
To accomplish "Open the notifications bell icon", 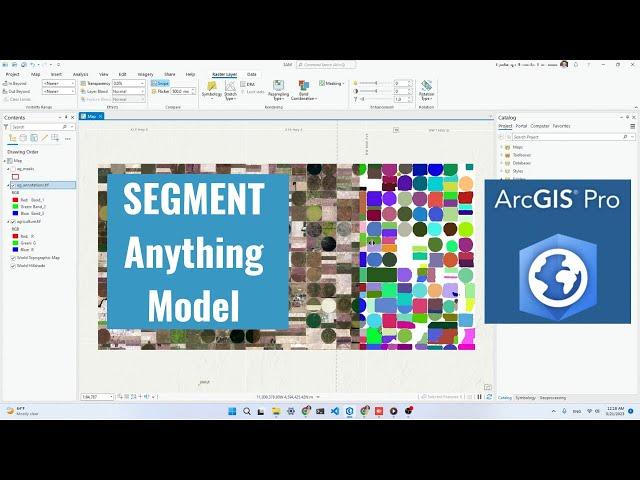I will point(576,64).
